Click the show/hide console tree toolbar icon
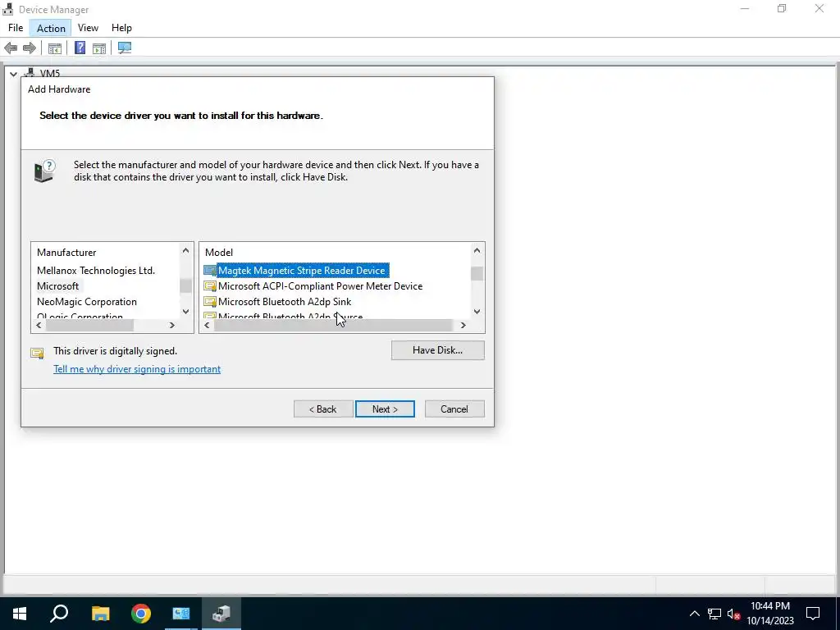 55,48
